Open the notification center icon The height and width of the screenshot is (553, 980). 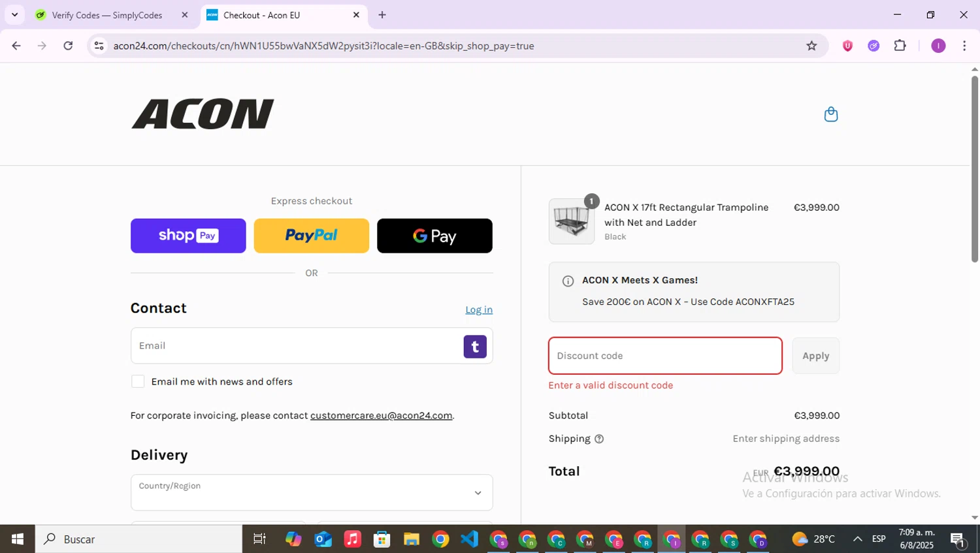click(x=958, y=539)
